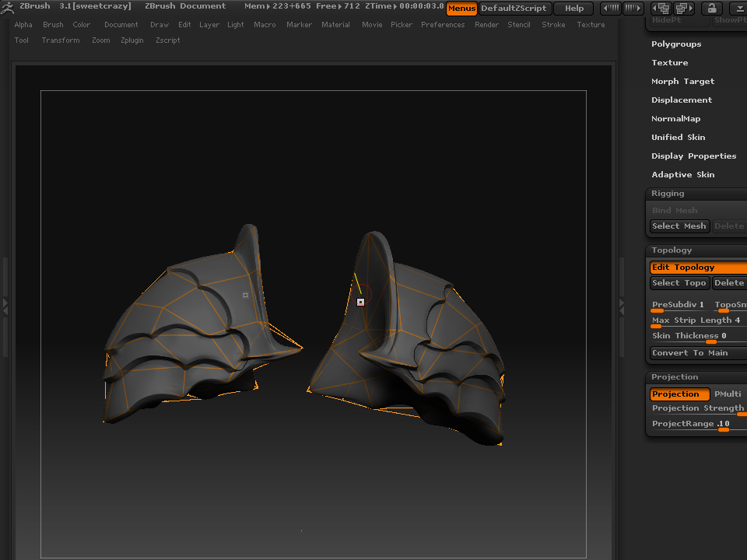This screenshot has width=747, height=560.
Task: Open the Alpha menu
Action: [x=23, y=25]
